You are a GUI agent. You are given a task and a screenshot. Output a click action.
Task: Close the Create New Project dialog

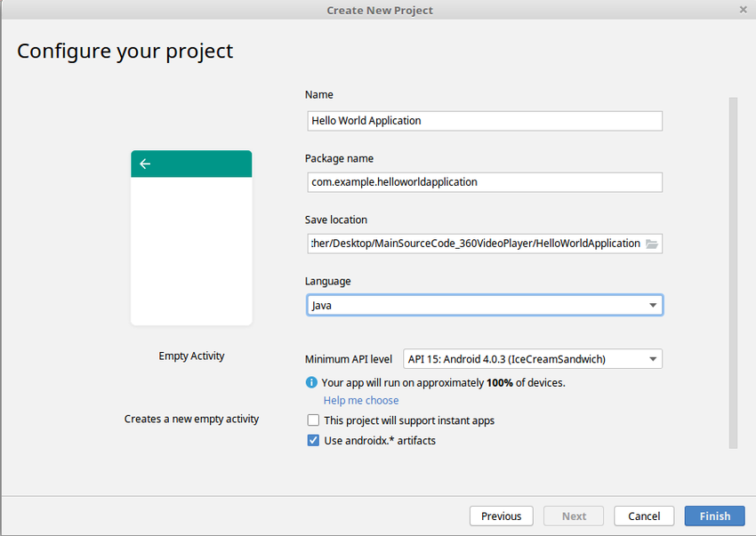click(x=743, y=10)
